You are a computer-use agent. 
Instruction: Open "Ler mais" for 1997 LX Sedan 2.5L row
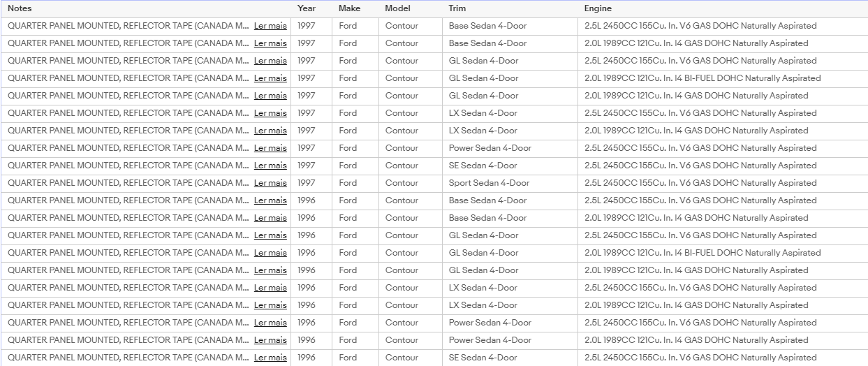(x=270, y=113)
